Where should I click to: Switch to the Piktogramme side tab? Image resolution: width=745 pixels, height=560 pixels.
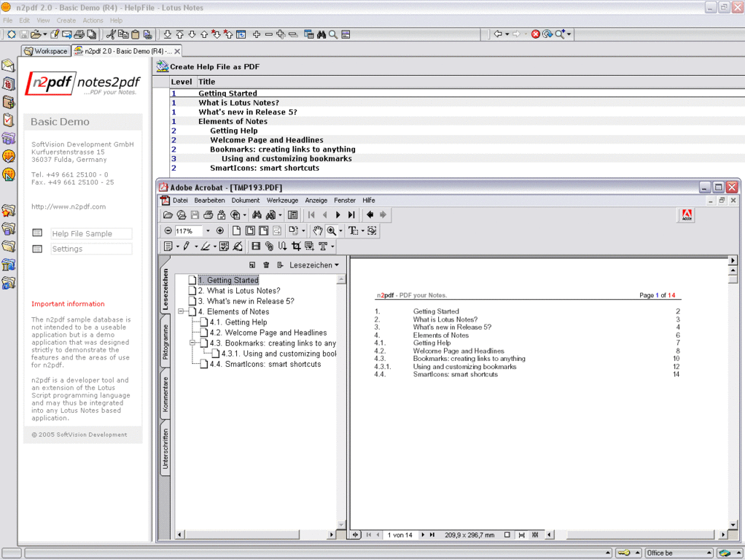pyautogui.click(x=165, y=342)
